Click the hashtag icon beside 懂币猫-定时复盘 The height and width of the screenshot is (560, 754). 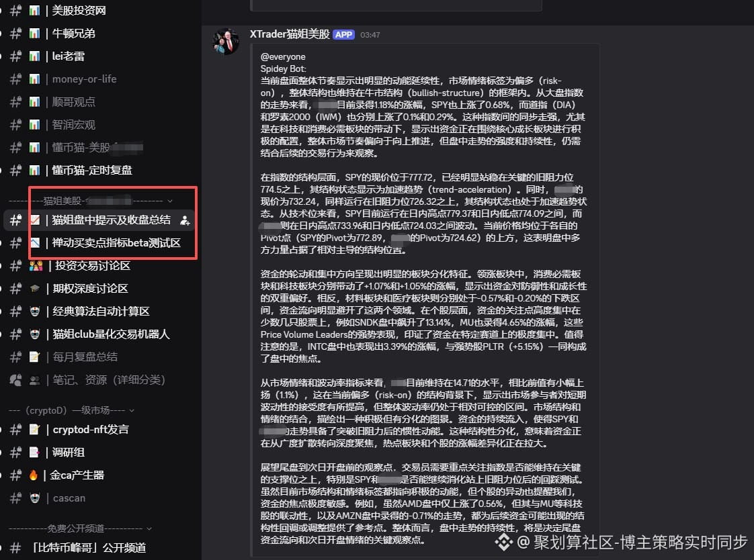click(x=16, y=170)
